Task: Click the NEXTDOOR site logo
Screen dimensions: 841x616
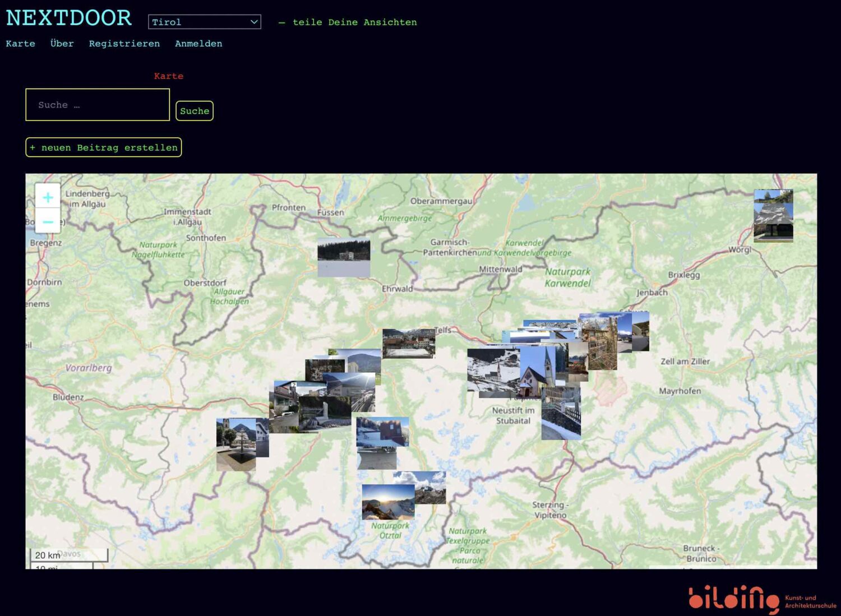Action: point(69,18)
